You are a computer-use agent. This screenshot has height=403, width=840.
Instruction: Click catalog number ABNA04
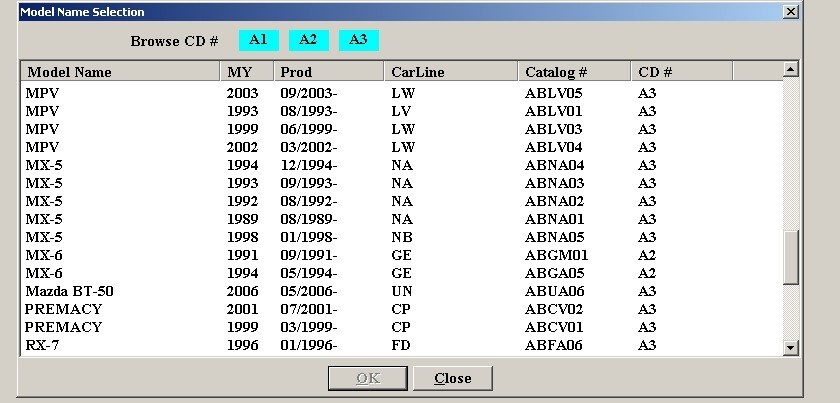point(554,165)
